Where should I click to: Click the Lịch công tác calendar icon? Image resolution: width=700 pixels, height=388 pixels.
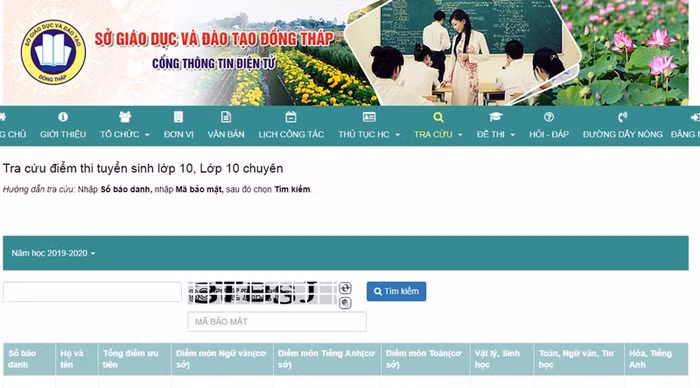[x=291, y=117]
